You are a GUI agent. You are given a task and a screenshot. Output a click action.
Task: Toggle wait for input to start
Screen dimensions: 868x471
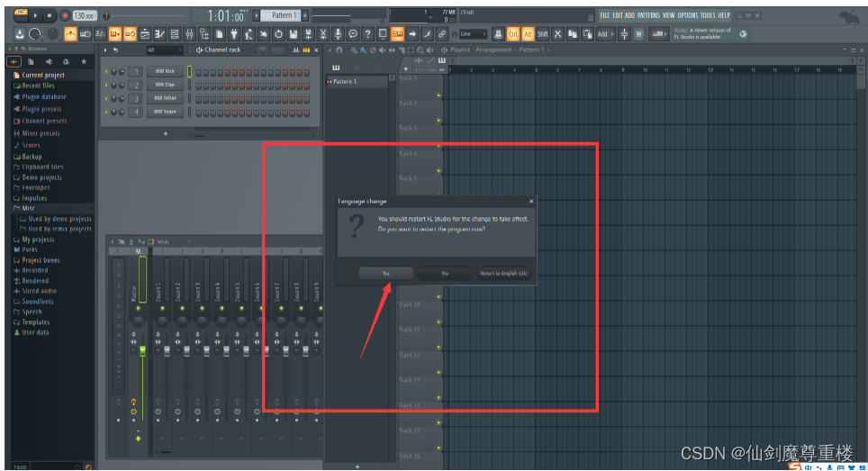pyautogui.click(x=86, y=33)
